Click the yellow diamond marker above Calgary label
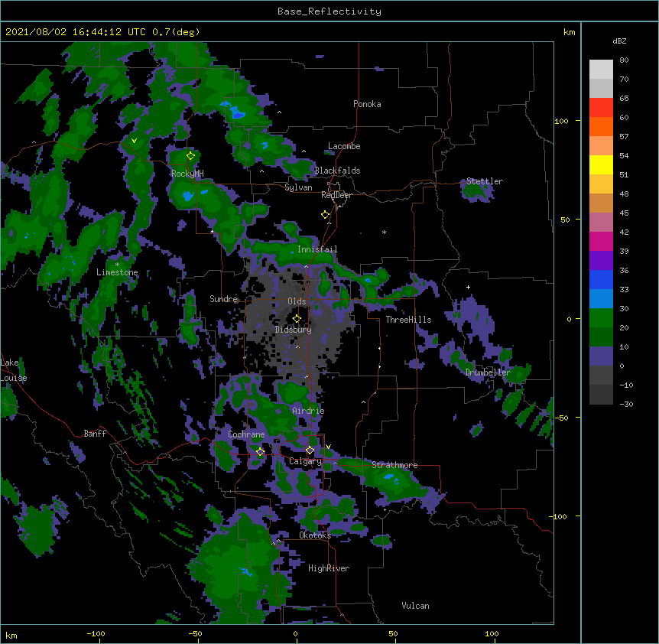659x644 pixels. point(310,450)
